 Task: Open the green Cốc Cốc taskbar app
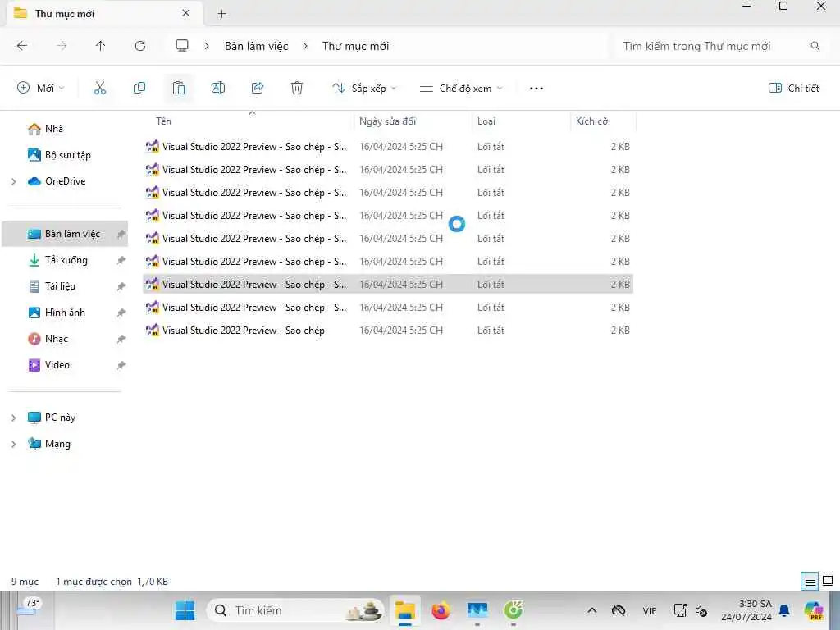[514, 610]
